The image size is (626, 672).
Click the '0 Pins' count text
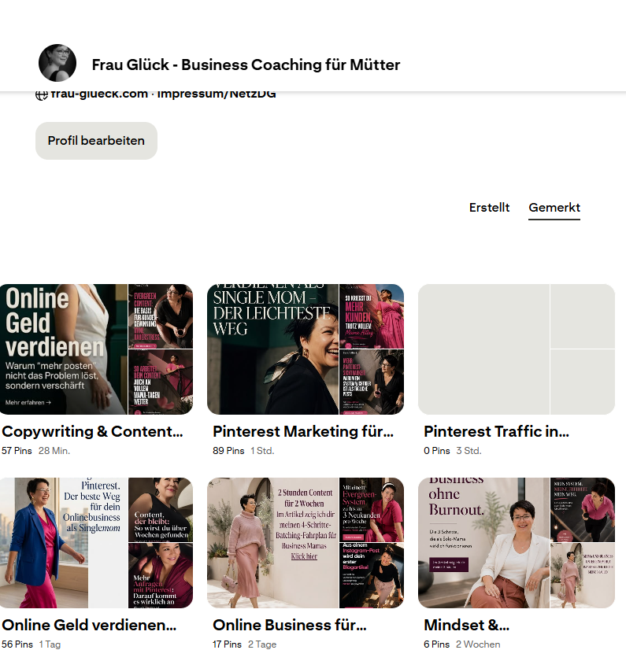point(437,451)
